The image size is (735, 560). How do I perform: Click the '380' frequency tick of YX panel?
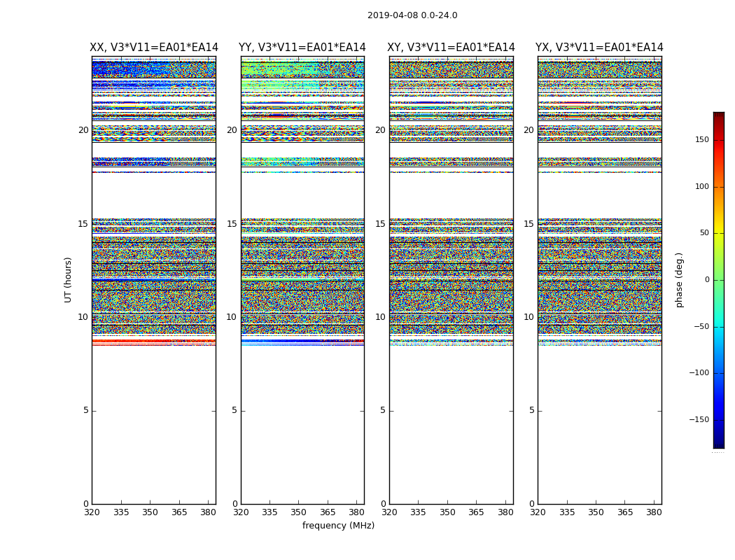pos(654,512)
